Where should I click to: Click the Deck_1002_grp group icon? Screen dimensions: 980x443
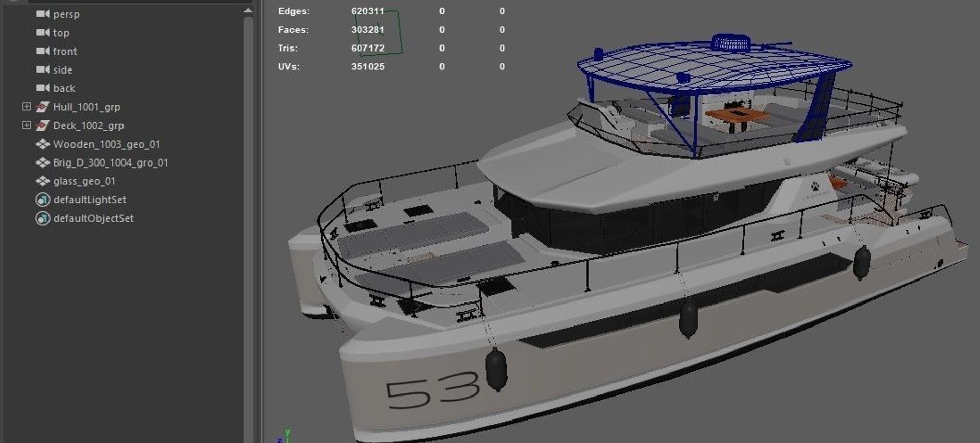click(42, 125)
